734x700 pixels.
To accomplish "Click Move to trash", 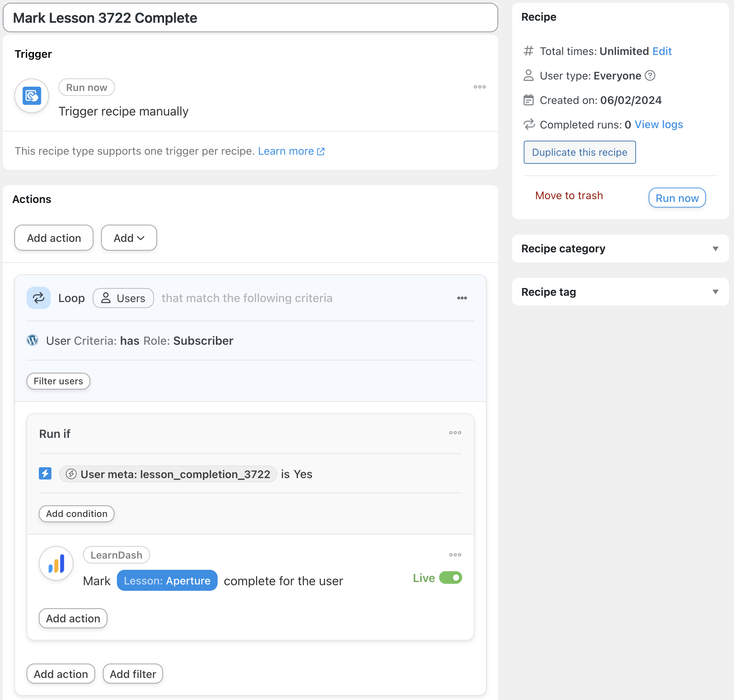I will (569, 196).
